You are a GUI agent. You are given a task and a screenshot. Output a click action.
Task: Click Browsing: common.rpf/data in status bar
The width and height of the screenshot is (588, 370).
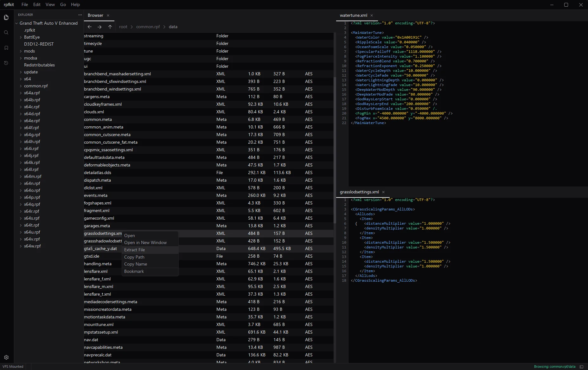[x=555, y=367]
